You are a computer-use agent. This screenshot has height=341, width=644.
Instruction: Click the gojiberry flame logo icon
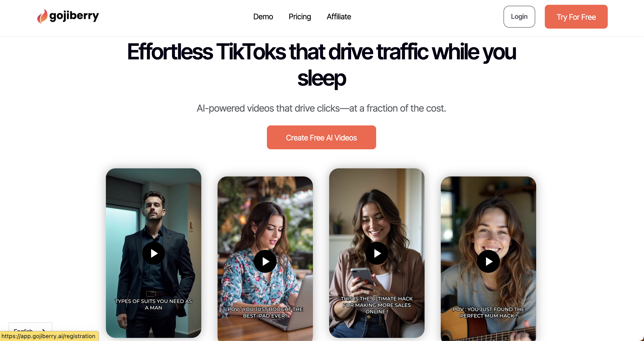[x=42, y=16]
